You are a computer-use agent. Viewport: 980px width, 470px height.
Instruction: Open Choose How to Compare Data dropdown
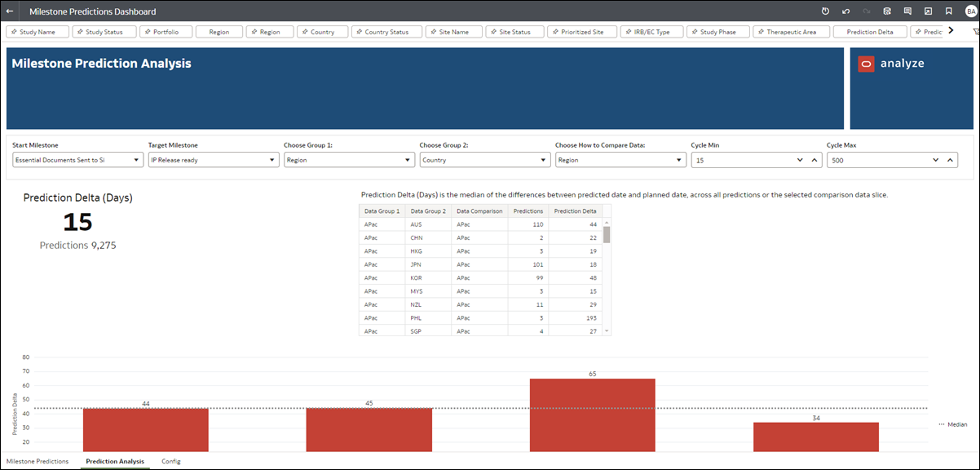(x=620, y=160)
